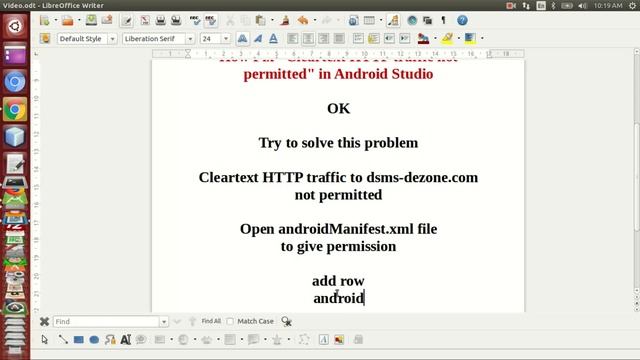Click the Open file folder icon
This screenshot has height=360, width=640.
click(68, 20)
